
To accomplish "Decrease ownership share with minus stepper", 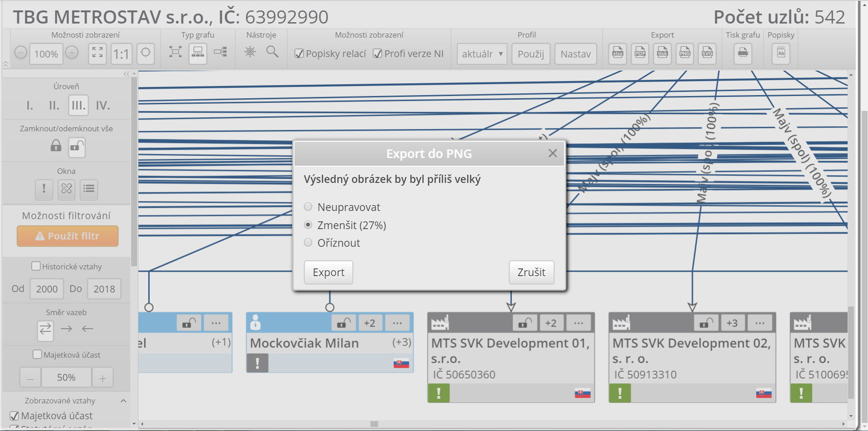I will coord(30,378).
